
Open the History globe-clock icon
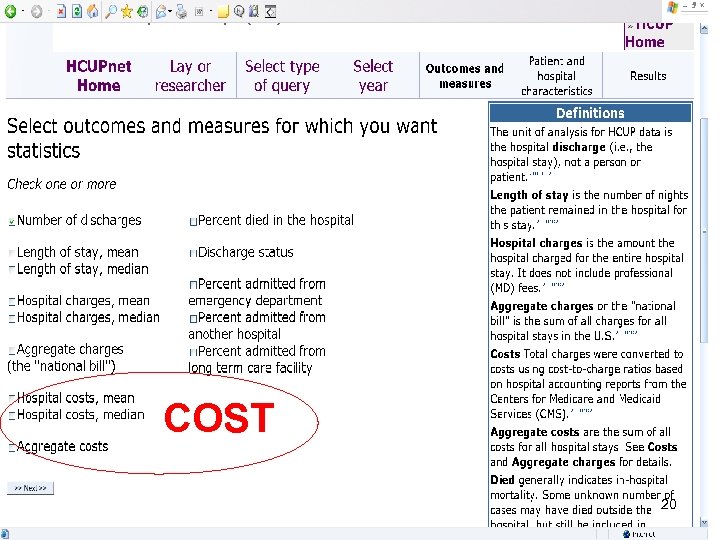coord(143,11)
